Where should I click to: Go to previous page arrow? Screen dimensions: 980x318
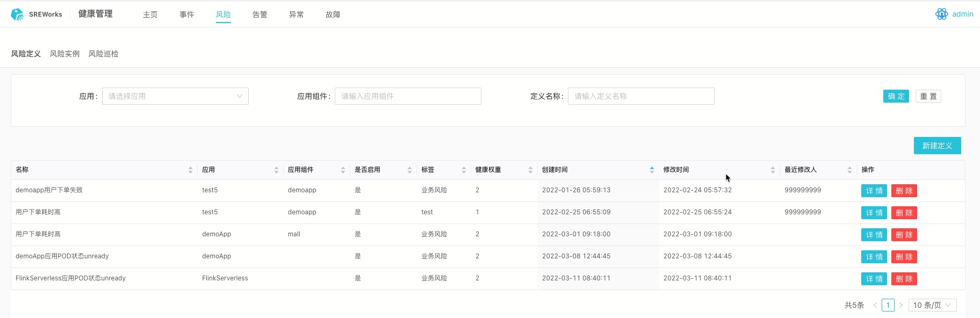pos(875,305)
